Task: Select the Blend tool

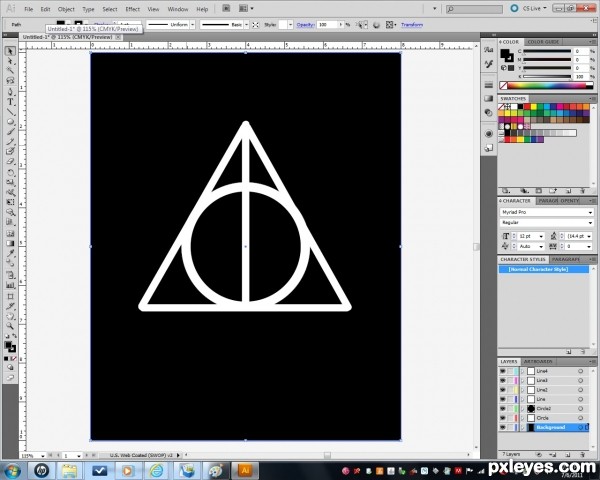Action: 10,263
